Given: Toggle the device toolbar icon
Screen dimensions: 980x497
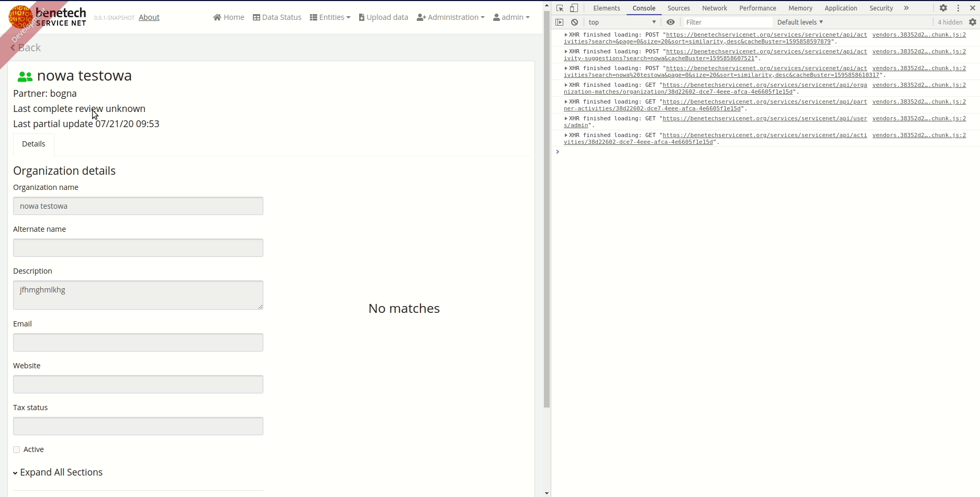Looking at the screenshot, I should 574,8.
